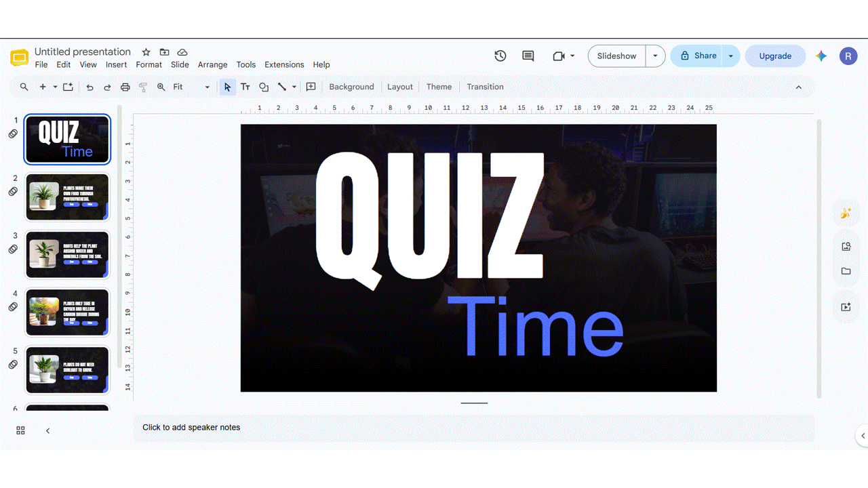Click the Layout button
Image resolution: width=868 pixels, height=488 pixels.
point(400,87)
